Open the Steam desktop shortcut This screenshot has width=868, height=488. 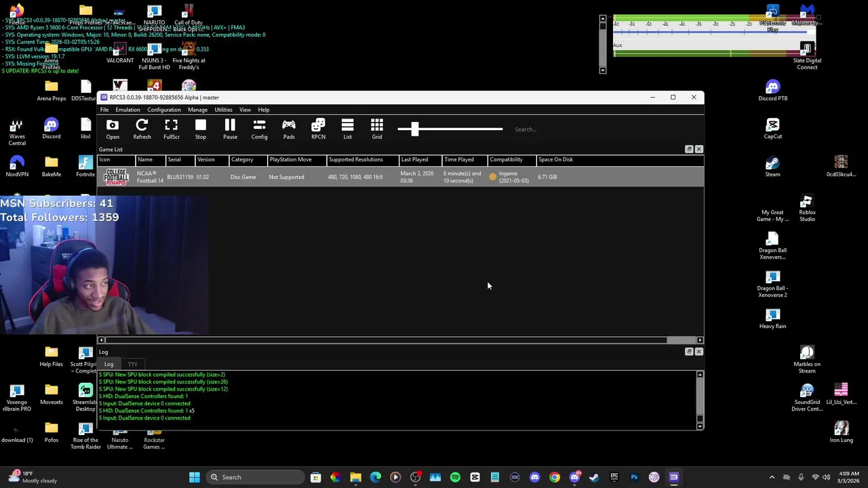point(772,166)
